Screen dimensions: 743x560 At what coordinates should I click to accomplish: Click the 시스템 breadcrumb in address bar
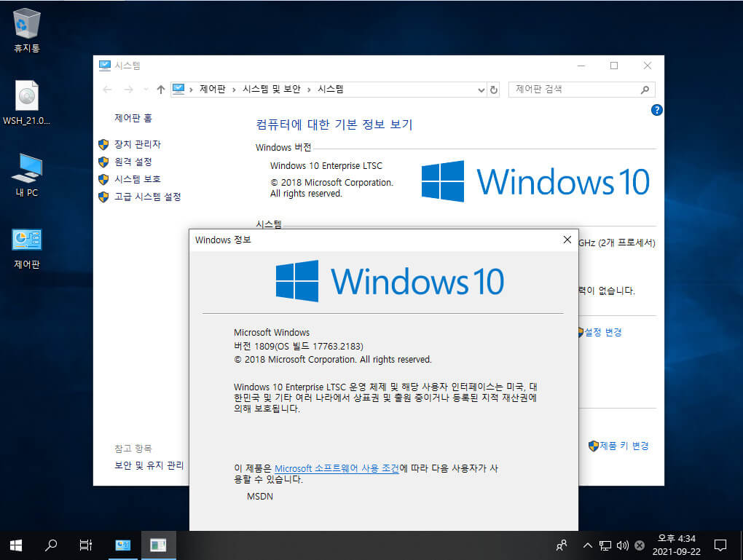coord(330,89)
